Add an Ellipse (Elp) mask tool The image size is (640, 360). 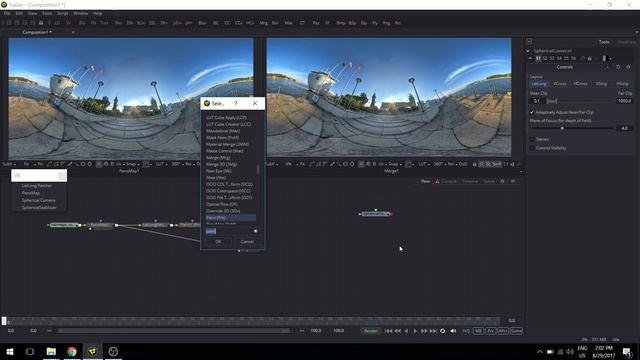pos(364,23)
